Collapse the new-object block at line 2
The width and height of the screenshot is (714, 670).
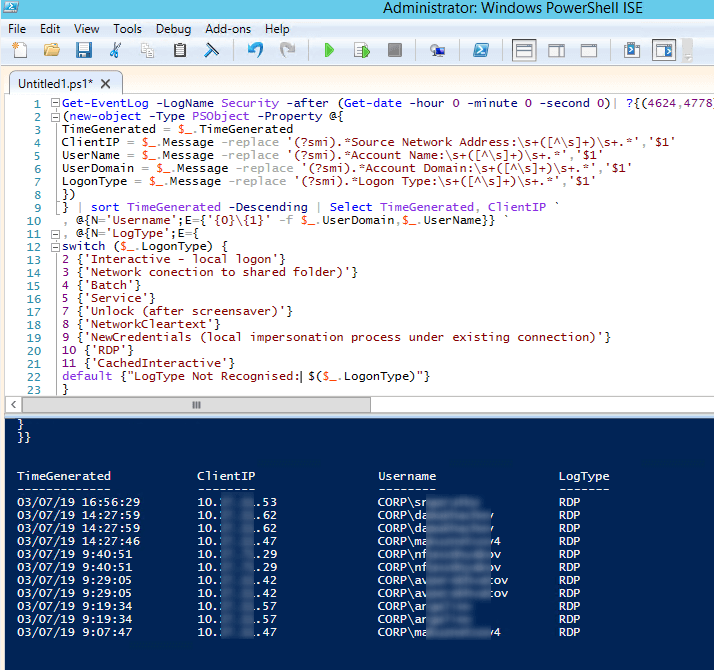54,116
